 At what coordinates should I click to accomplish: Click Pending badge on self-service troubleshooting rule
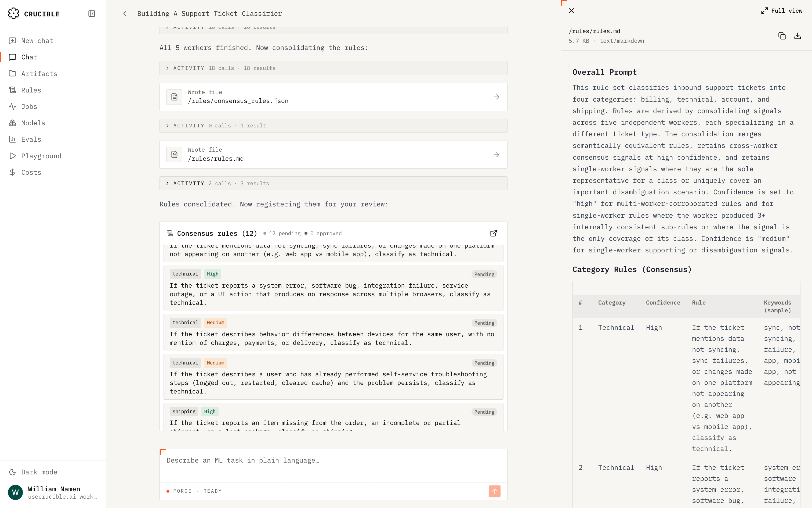484,363
